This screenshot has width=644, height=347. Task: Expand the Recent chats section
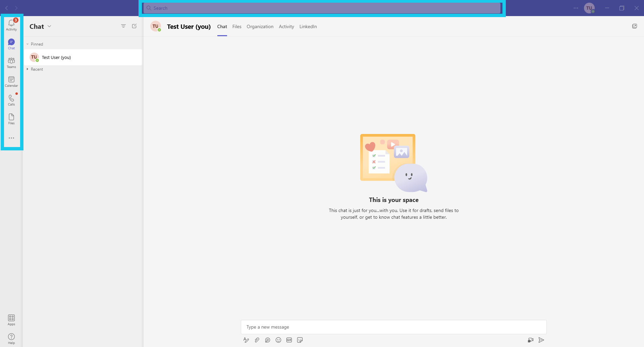(28, 69)
